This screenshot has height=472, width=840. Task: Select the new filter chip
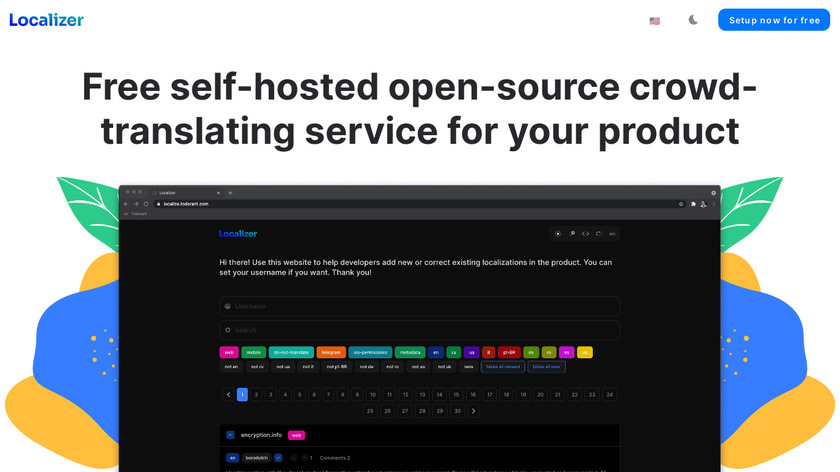[x=469, y=367]
